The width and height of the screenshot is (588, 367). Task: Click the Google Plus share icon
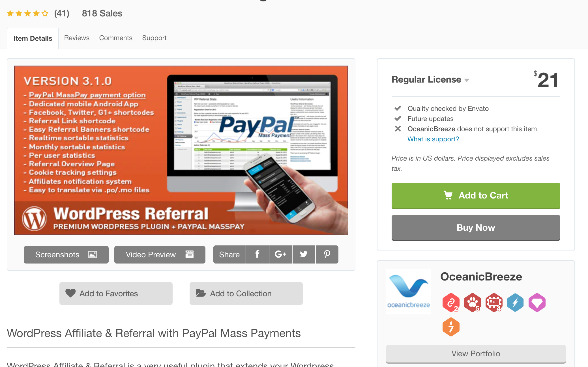pyautogui.click(x=280, y=254)
